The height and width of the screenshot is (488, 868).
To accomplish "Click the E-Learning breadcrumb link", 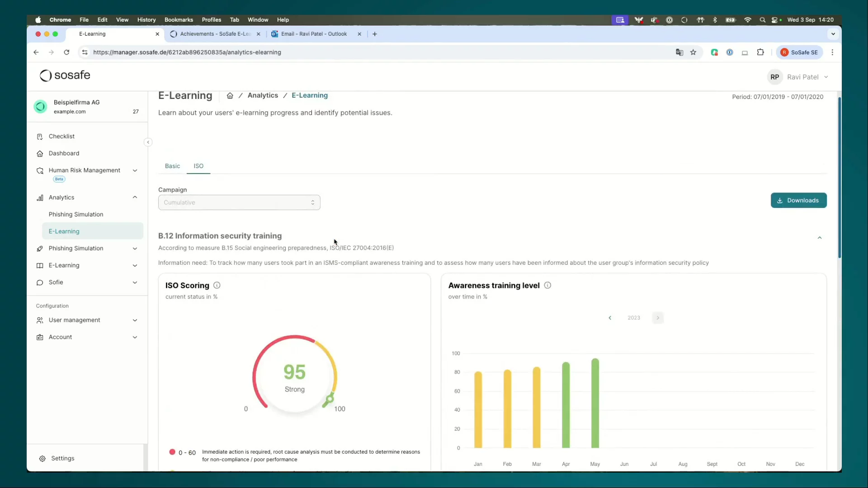I will coord(310,95).
